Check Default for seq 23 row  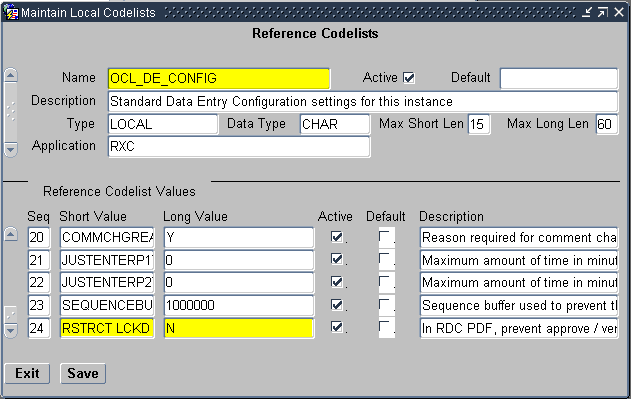[384, 304]
